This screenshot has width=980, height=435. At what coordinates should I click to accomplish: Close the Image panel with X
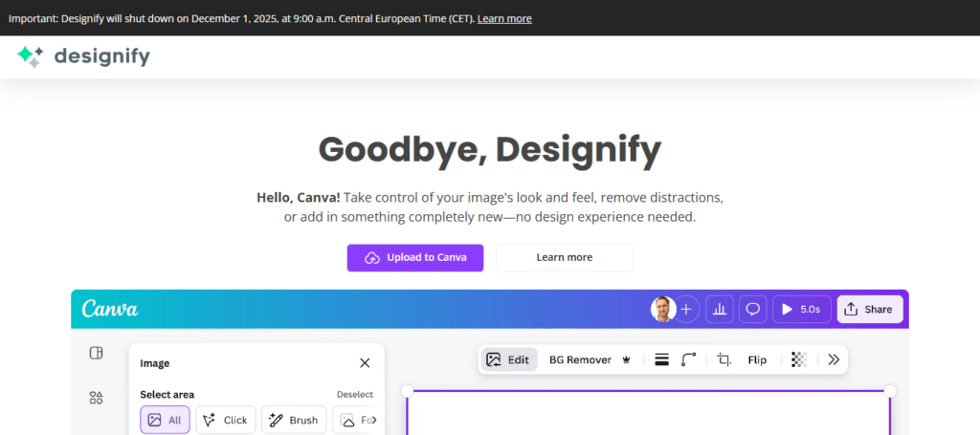coord(365,363)
